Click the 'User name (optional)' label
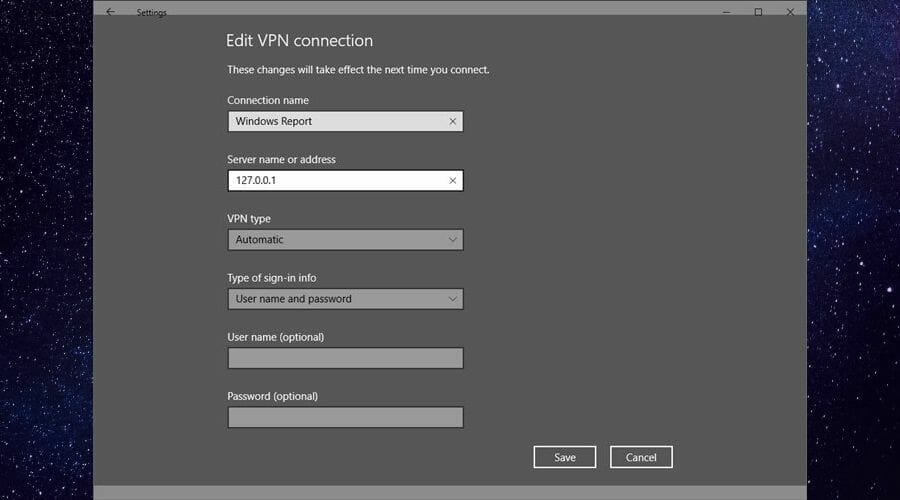 [276, 337]
